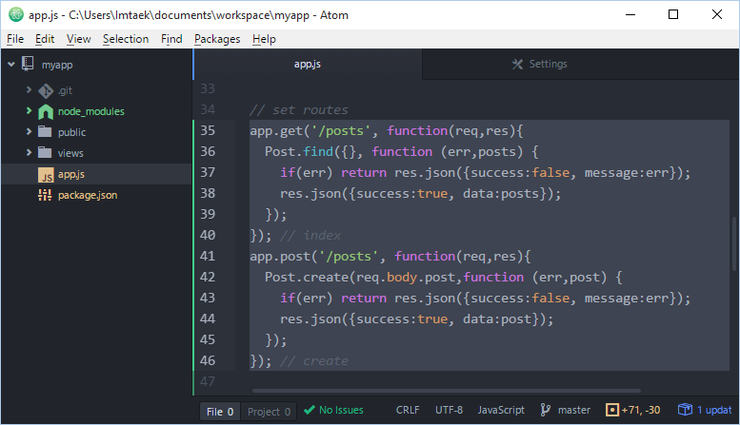Expand the public folder chevron
The height and width of the screenshot is (425, 740).
point(29,132)
